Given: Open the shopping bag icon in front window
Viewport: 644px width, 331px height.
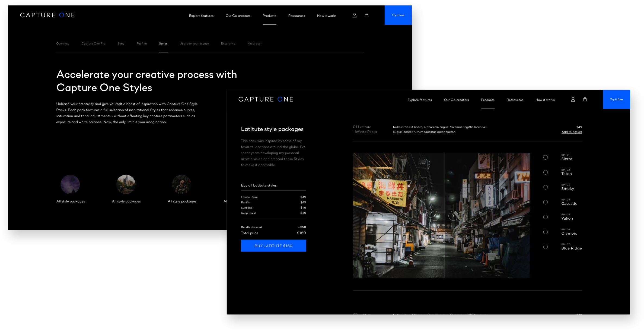Looking at the screenshot, I should [585, 99].
